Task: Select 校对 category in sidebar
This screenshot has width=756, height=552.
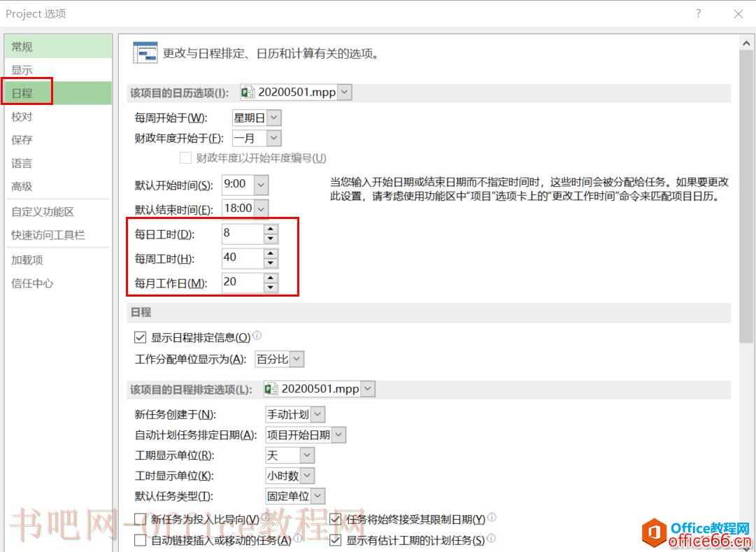Action: 58,116
